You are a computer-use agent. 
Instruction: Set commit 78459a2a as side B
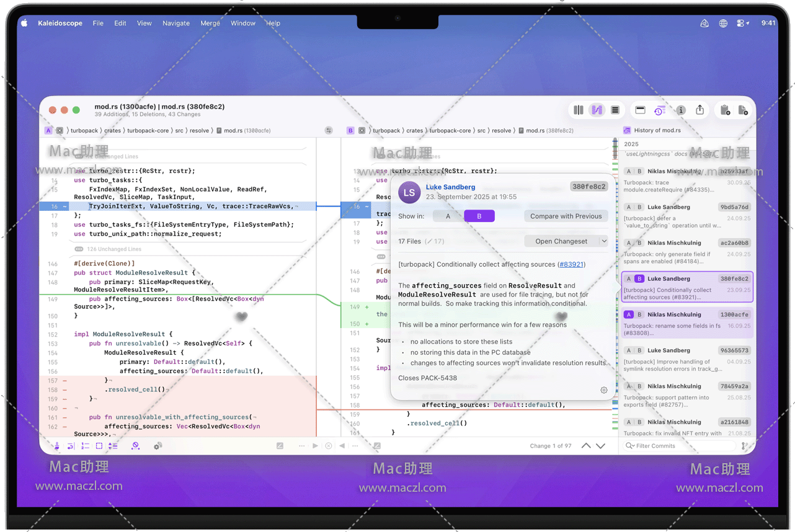coord(639,386)
